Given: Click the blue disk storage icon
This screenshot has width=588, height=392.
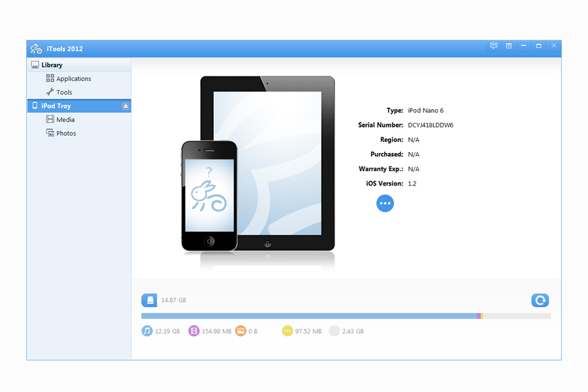Looking at the screenshot, I should click(x=149, y=301).
